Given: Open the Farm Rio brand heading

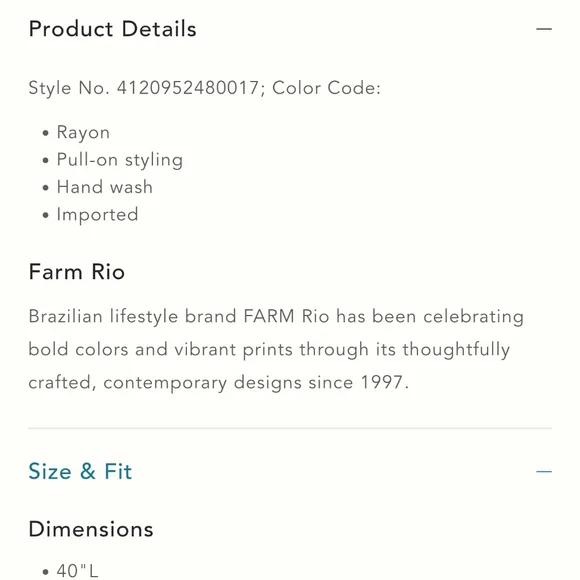Looking at the screenshot, I should 77,272.
